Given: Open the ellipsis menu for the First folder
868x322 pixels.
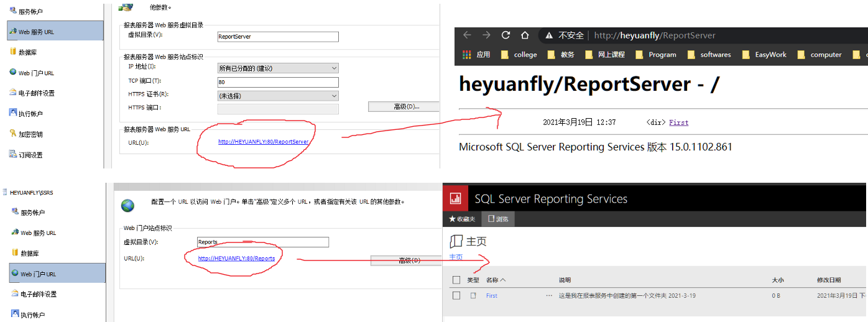Looking at the screenshot, I should pos(549,296).
